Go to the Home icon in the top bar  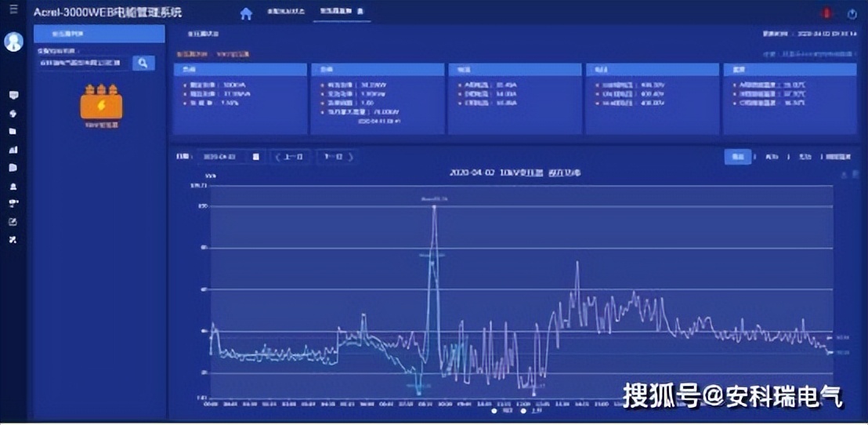[246, 14]
